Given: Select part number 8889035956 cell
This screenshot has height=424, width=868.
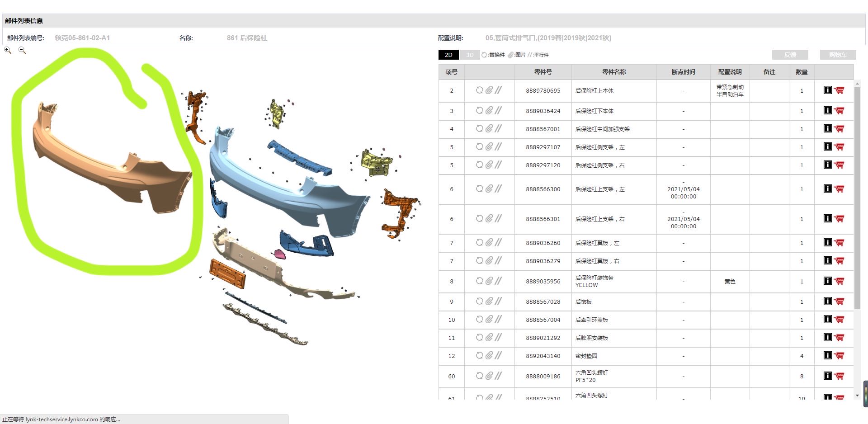Looking at the screenshot, I should point(542,281).
